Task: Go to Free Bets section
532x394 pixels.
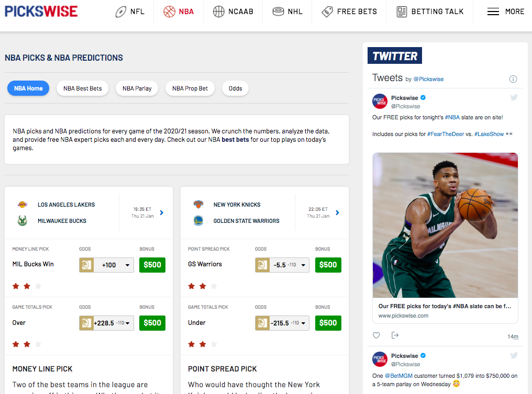Action: click(349, 12)
